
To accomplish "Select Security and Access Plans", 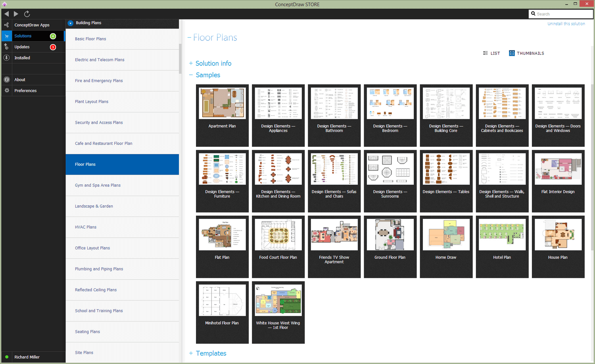I will [122, 123].
